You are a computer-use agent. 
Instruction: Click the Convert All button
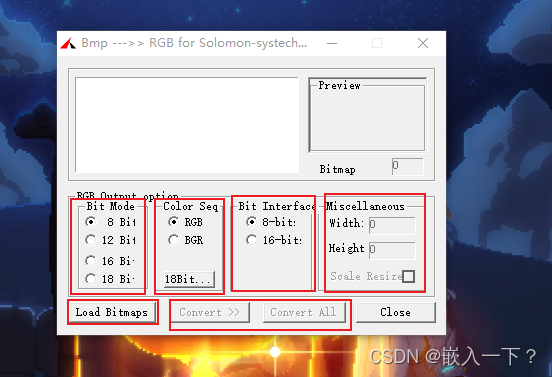304,312
